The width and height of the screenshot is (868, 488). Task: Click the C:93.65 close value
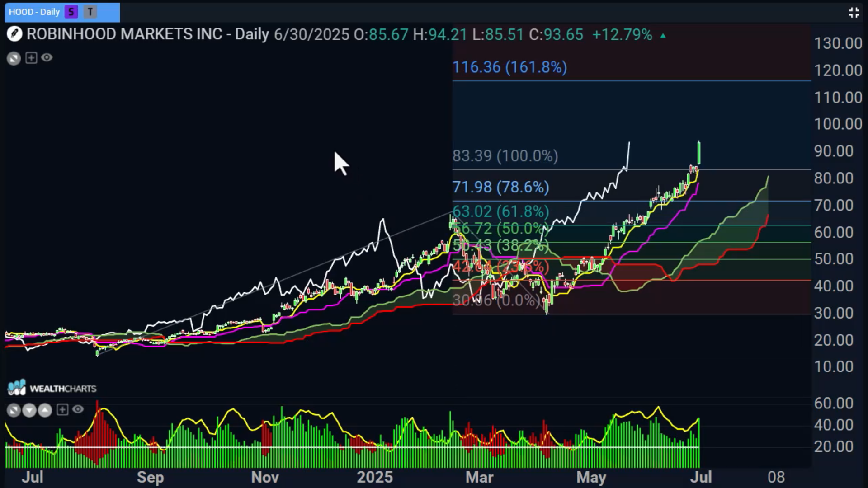tap(556, 35)
